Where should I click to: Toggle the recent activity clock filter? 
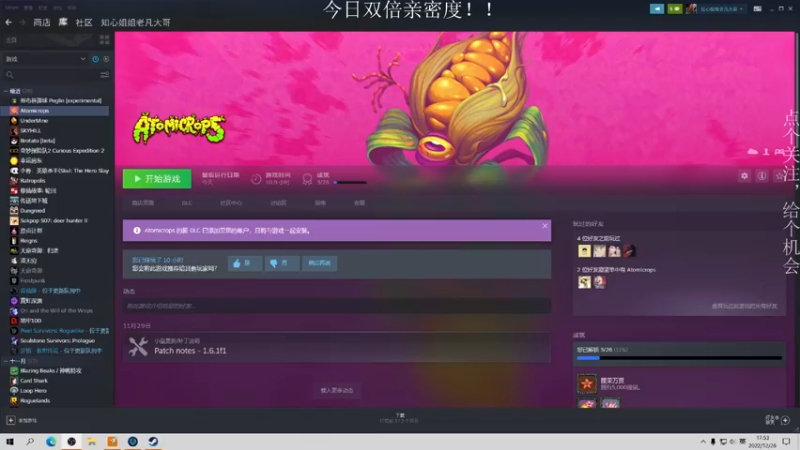[95, 59]
